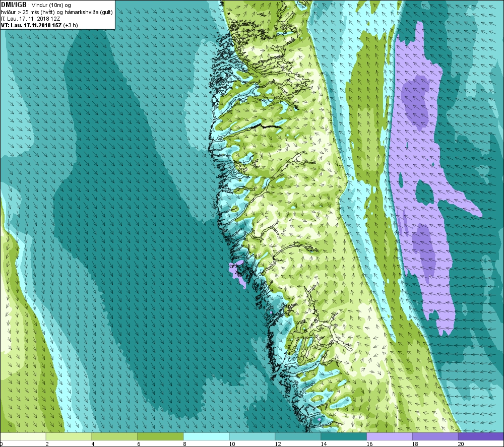Click the medium purple 18–20 legend swatch
The height and width of the screenshot is (447, 504).
pyautogui.click(x=435, y=436)
